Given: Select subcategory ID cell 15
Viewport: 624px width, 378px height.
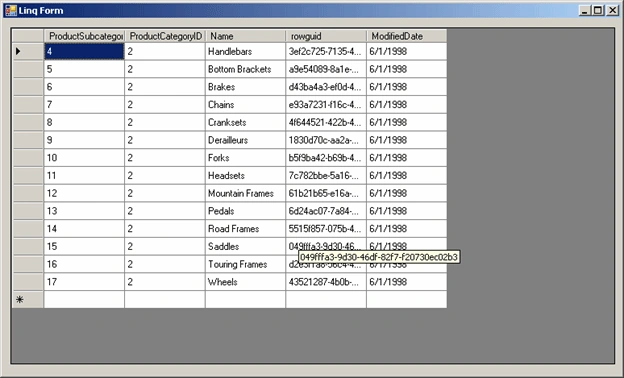Looking at the screenshot, I should point(84,246).
